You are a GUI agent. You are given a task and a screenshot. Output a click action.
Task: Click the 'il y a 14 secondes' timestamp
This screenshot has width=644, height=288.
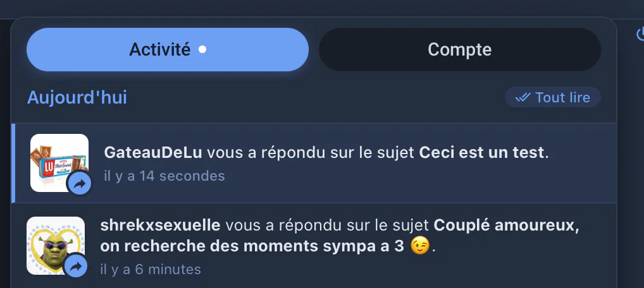[164, 176]
